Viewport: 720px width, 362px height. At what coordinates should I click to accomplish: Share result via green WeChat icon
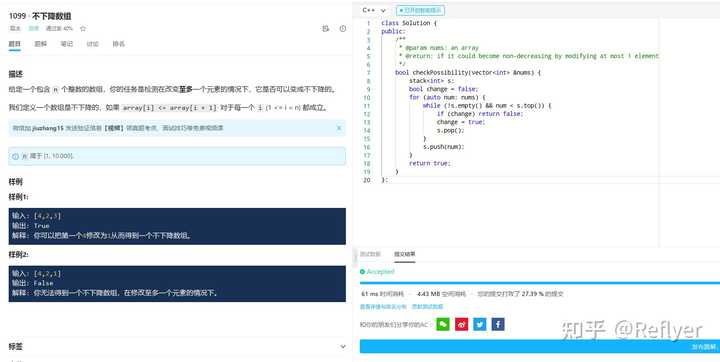443,324
